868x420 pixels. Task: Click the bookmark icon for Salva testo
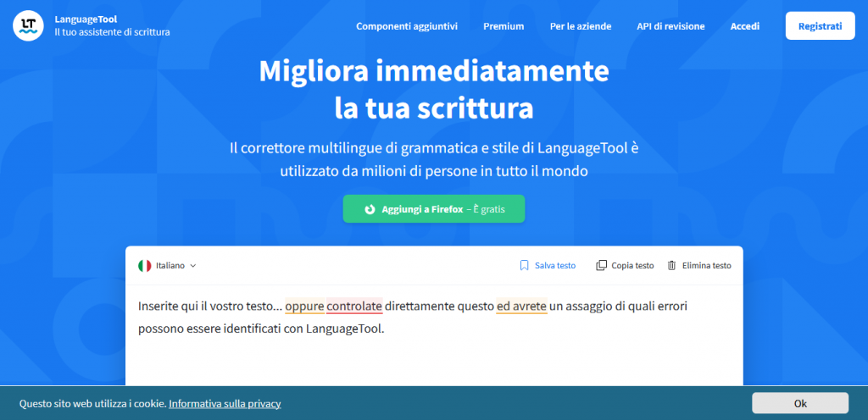coord(524,265)
